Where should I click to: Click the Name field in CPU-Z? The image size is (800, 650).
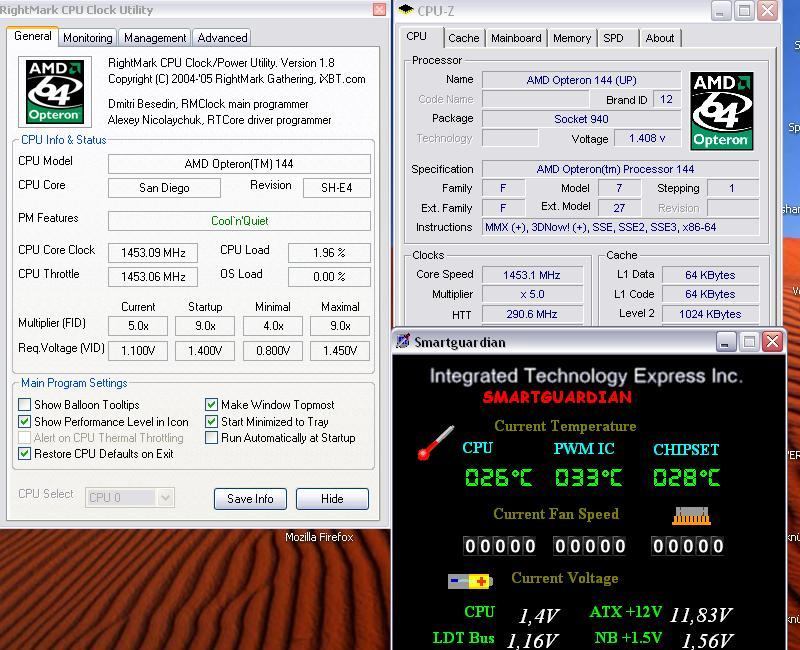[x=582, y=80]
